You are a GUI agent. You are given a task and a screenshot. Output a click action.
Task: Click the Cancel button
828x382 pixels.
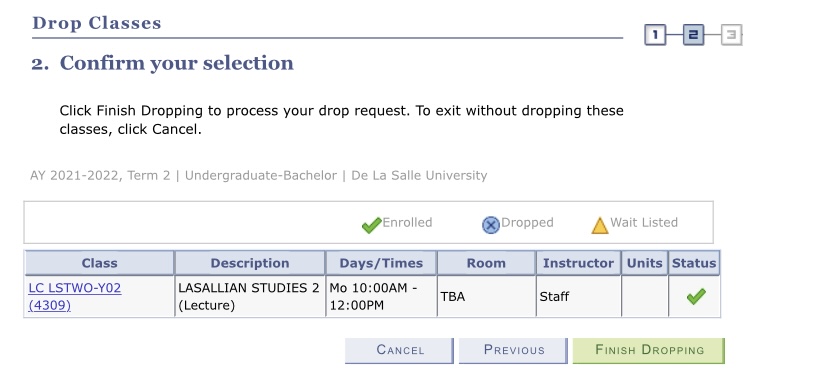(400, 350)
